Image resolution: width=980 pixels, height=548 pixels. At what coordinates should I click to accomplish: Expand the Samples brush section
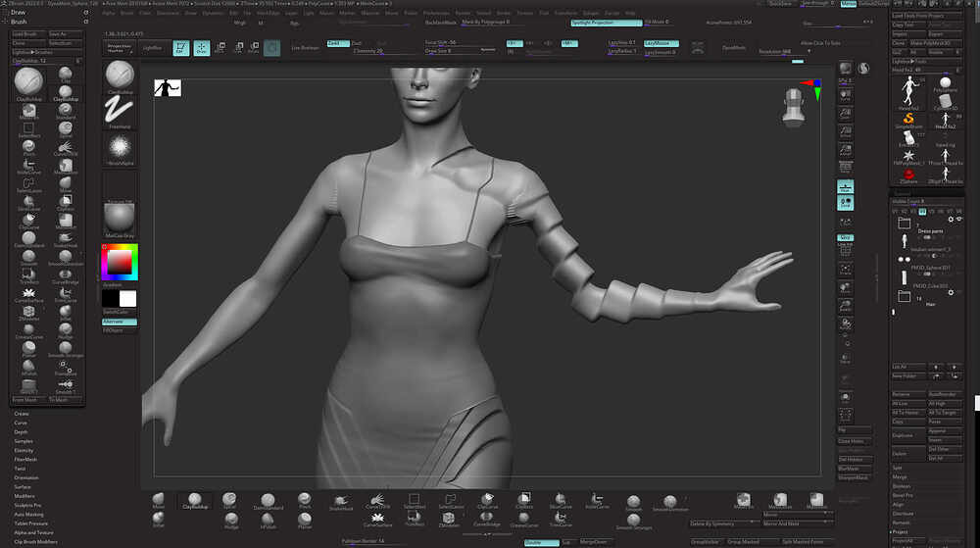tap(24, 441)
